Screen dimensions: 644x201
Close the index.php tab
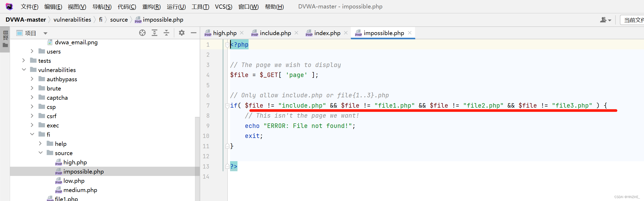pyautogui.click(x=346, y=33)
